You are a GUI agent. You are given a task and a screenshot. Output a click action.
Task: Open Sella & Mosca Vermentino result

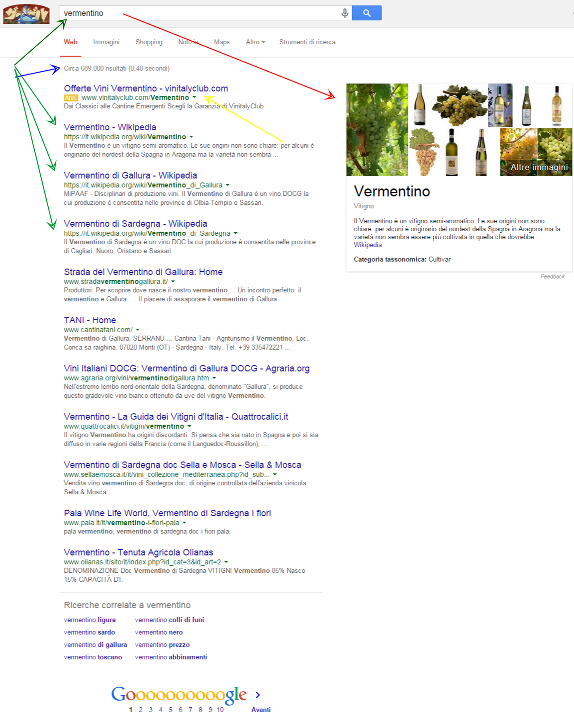[183, 465]
